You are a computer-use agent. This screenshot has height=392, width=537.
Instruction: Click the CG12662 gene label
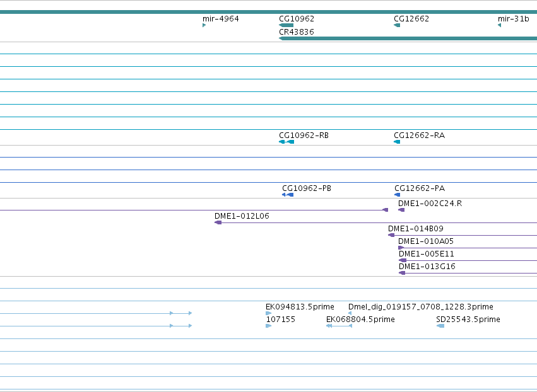[x=411, y=19]
